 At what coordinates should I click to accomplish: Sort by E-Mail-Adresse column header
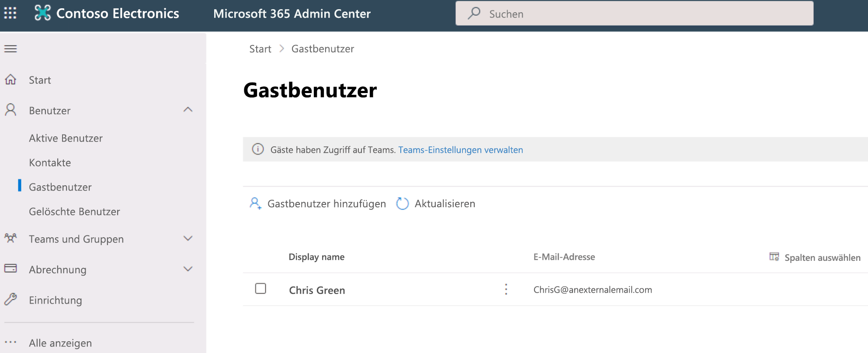pyautogui.click(x=564, y=257)
